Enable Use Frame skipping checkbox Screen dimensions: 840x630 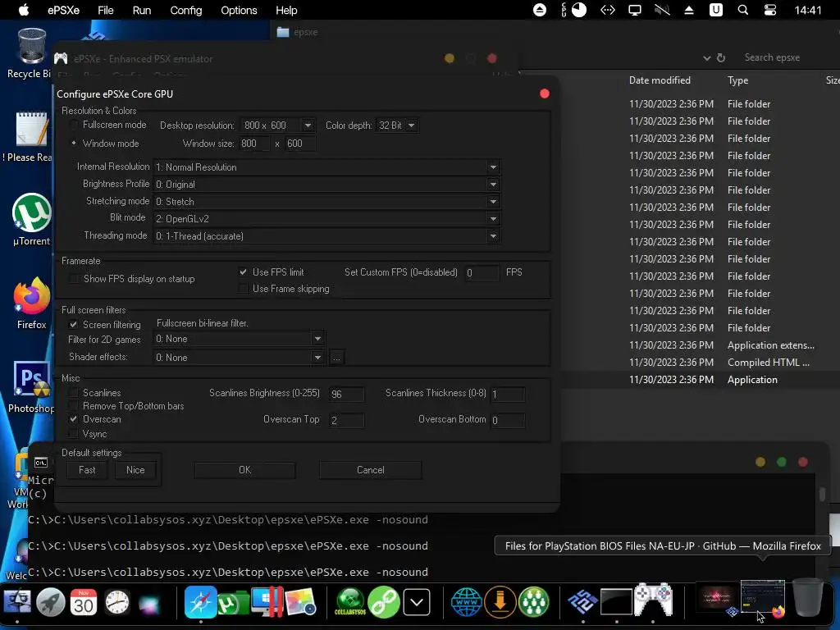243,289
